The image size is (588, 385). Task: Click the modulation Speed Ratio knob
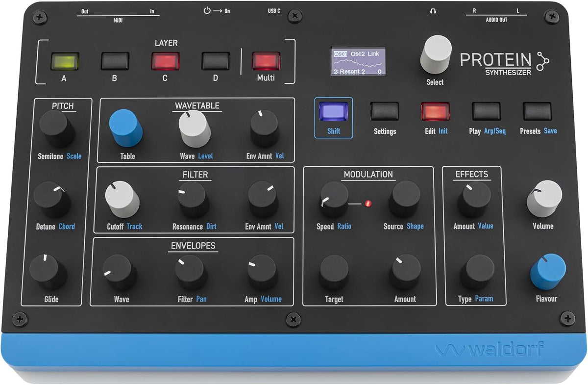pyautogui.click(x=334, y=200)
